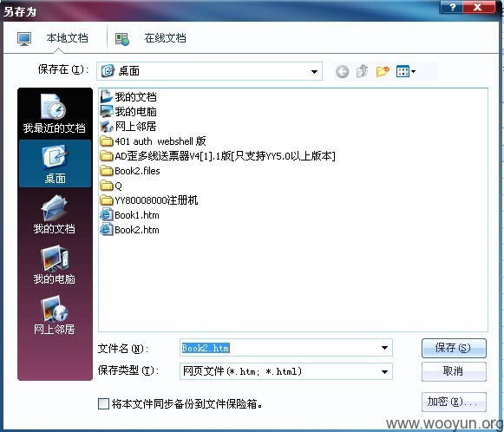The image size is (504, 432).
Task: Select the Book2.files folder icon
Action: [x=107, y=171]
